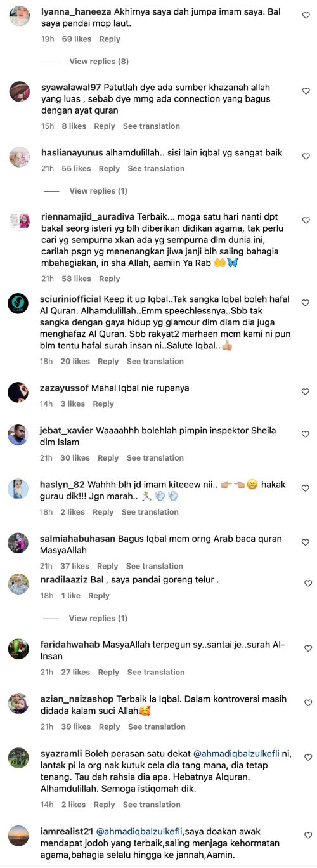This screenshot has width=317, height=868.
Task: Like lyanna_haneeza's comment with heart icon
Action: pyautogui.click(x=306, y=15)
